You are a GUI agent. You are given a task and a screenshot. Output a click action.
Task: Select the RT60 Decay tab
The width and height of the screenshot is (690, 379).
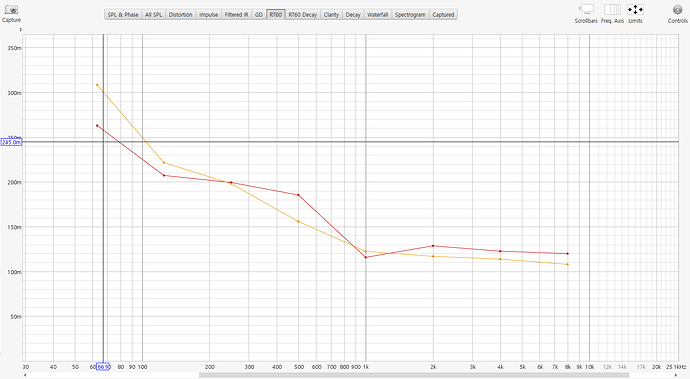(x=303, y=15)
